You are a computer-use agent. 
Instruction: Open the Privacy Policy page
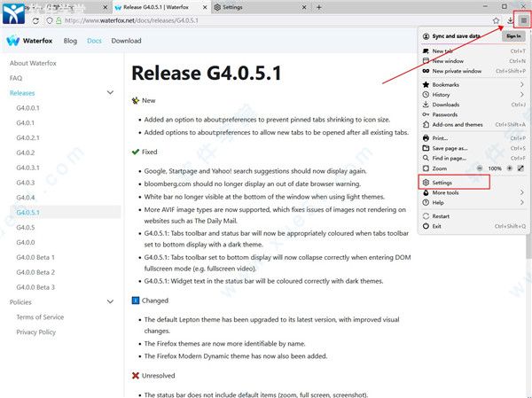[x=36, y=332]
